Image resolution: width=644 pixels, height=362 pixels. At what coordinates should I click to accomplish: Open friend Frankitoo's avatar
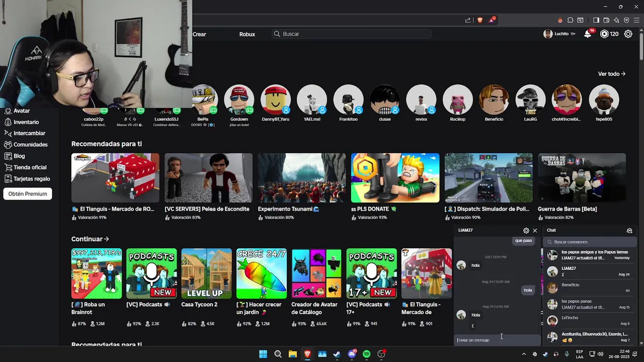348,100
